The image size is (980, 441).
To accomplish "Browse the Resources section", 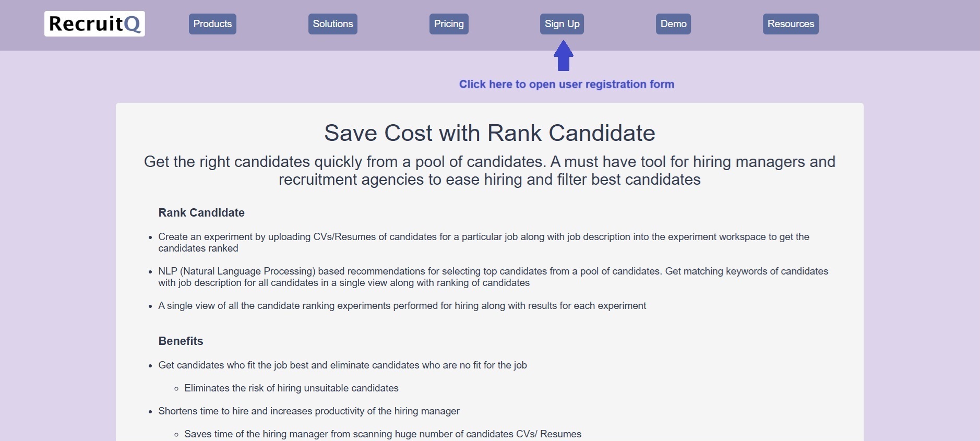I will tap(790, 23).
